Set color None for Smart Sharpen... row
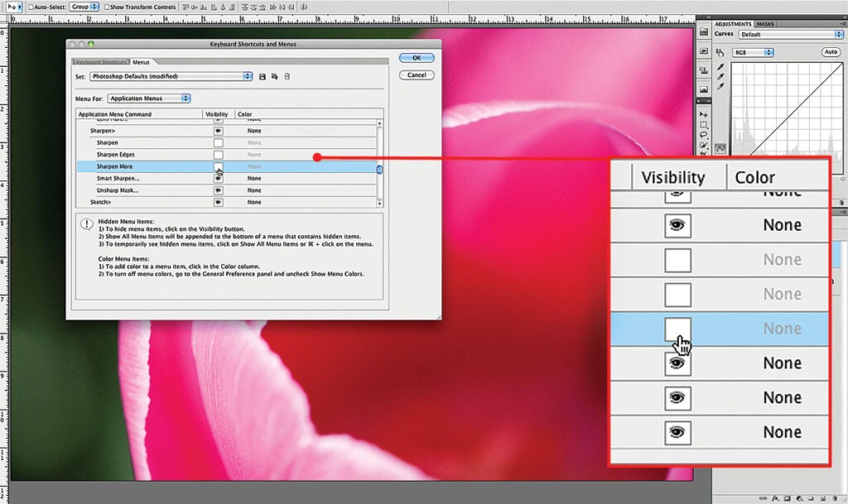Image resolution: width=848 pixels, height=504 pixels. (x=254, y=178)
